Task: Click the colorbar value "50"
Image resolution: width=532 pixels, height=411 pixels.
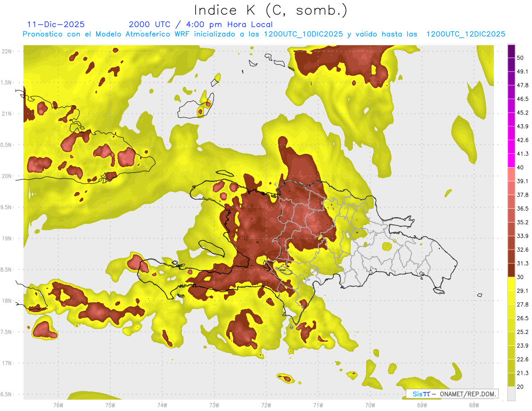Action: click(521, 58)
